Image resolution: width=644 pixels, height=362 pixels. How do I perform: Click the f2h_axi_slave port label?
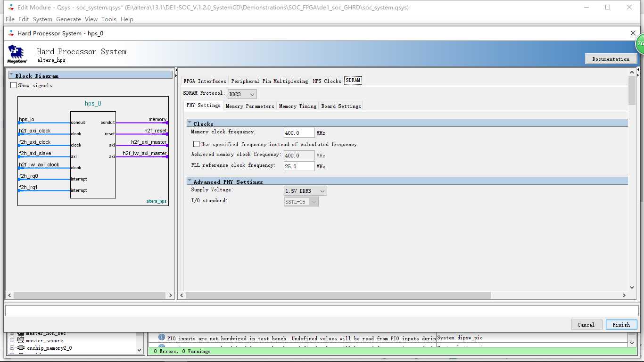35,154
